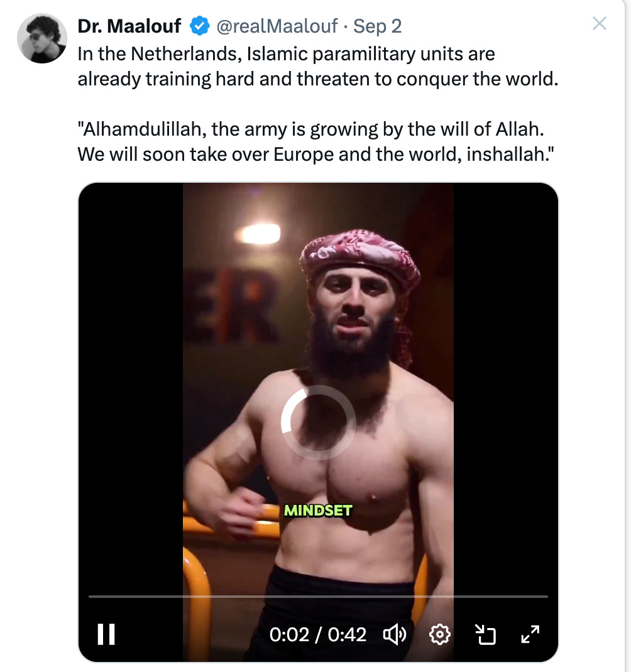The width and height of the screenshot is (631, 672).
Task: Click the loading spinner on the video
Action: pyautogui.click(x=318, y=423)
